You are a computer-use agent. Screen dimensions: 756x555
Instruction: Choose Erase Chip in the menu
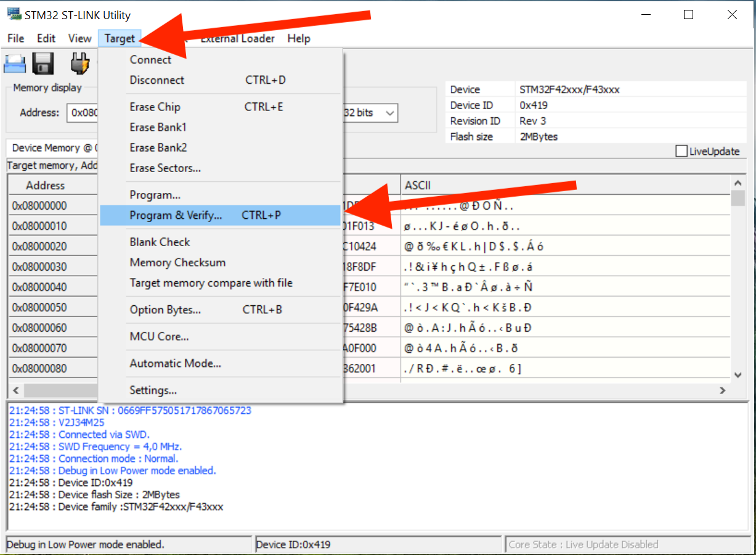point(155,107)
